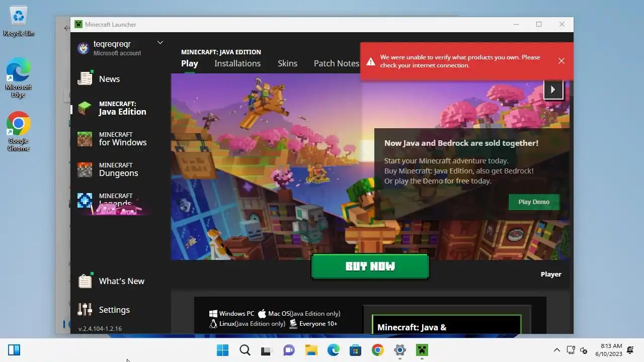Open Recycle Bin on desktop
Screen dimensions: 644x362
(19, 21)
